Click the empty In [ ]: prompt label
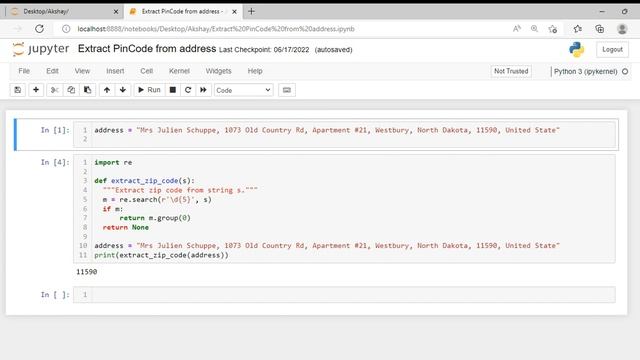The width and height of the screenshot is (640, 360). click(55, 295)
